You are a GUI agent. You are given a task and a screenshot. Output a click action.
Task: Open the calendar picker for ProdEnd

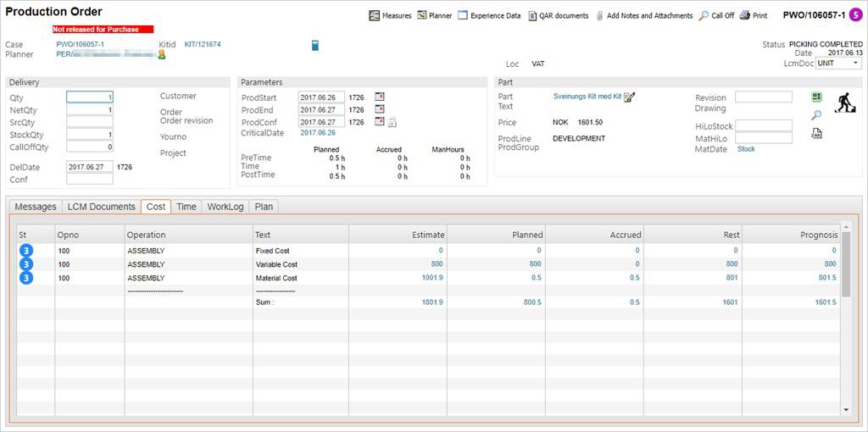[x=380, y=109]
